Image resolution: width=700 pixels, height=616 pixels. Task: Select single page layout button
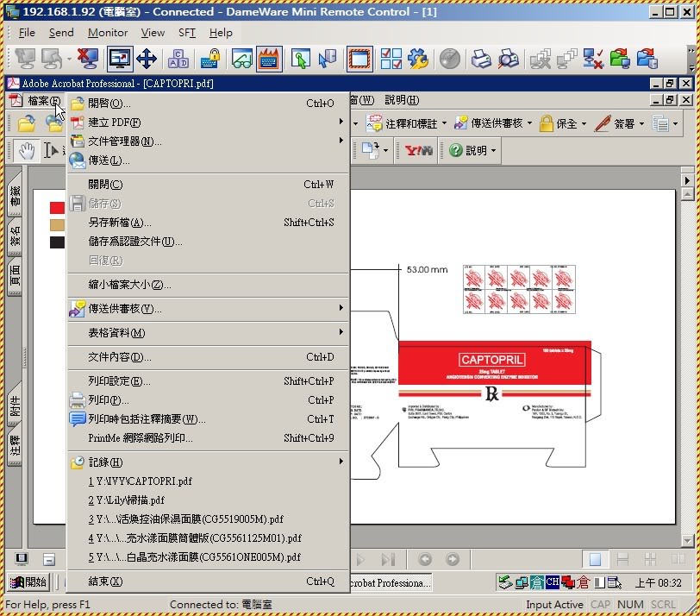click(x=595, y=559)
